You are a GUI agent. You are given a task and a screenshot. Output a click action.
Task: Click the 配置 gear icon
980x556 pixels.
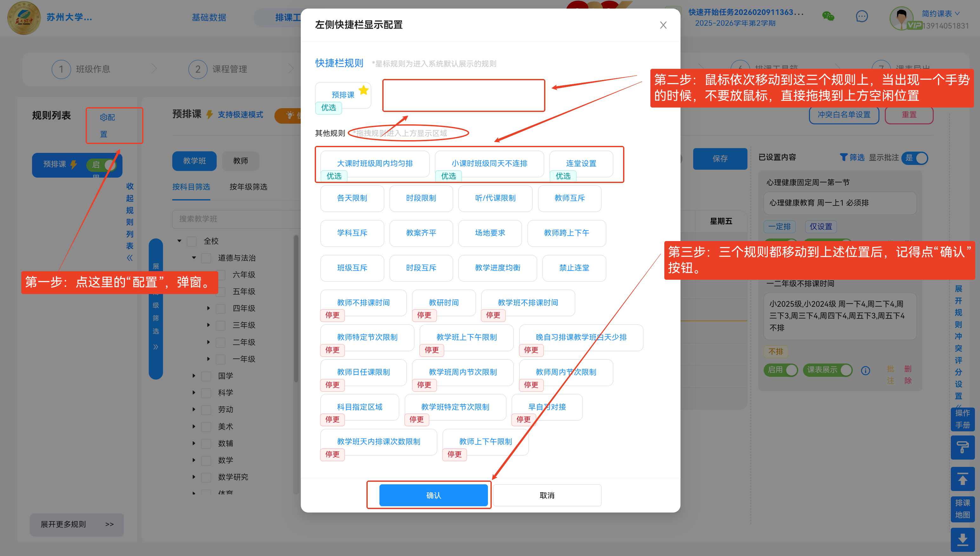click(103, 117)
